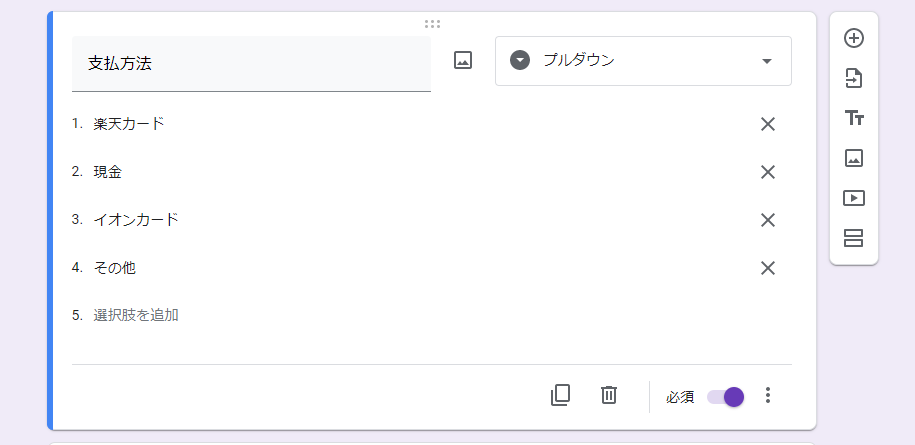Open the question's more options menu
The image size is (915, 445).
768,395
